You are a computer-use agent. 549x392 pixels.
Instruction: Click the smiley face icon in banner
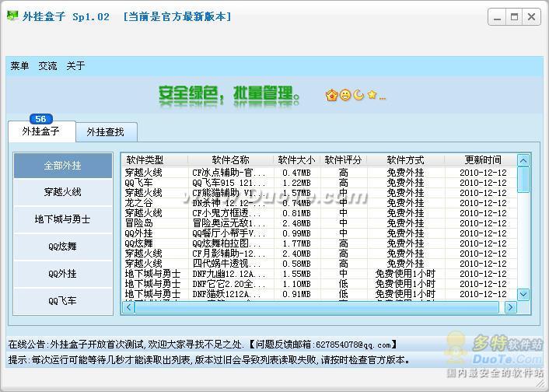tap(345, 95)
